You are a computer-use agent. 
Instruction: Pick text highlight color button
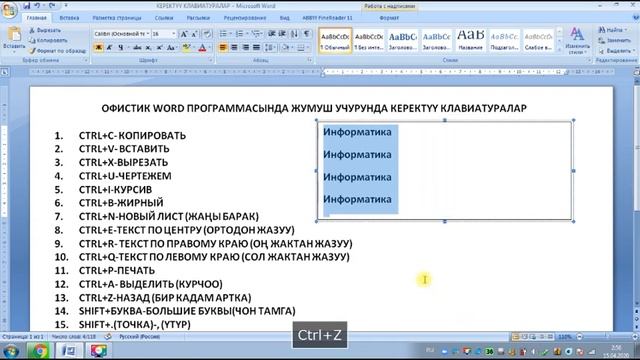187,48
